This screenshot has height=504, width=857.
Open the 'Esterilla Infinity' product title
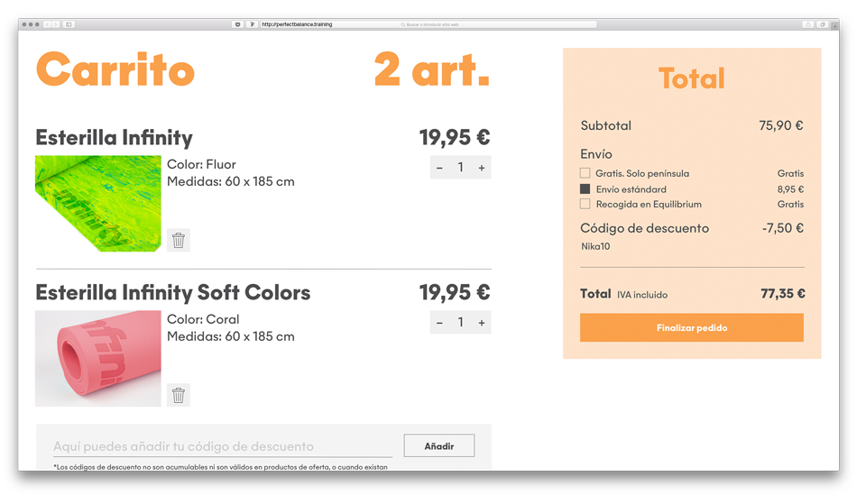114,138
